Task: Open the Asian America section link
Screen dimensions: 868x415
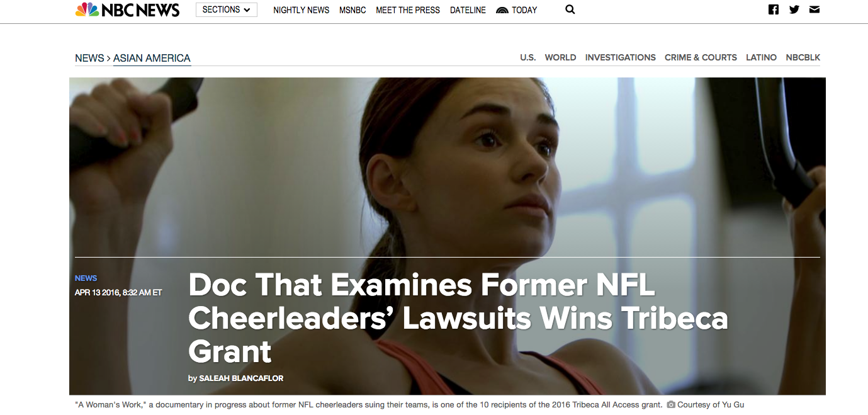Action: pos(152,58)
